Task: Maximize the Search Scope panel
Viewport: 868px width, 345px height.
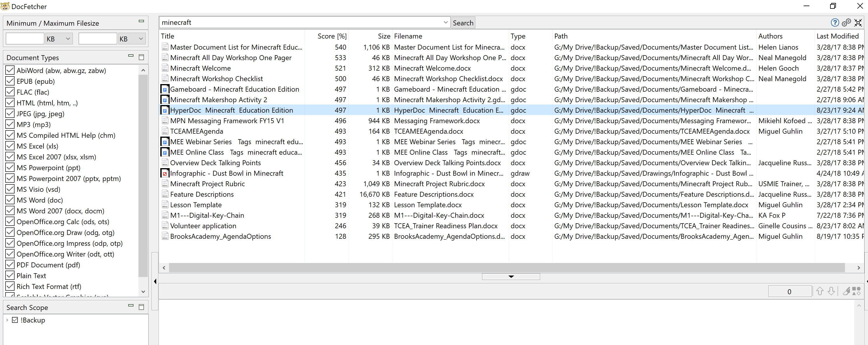Action: [x=142, y=307]
